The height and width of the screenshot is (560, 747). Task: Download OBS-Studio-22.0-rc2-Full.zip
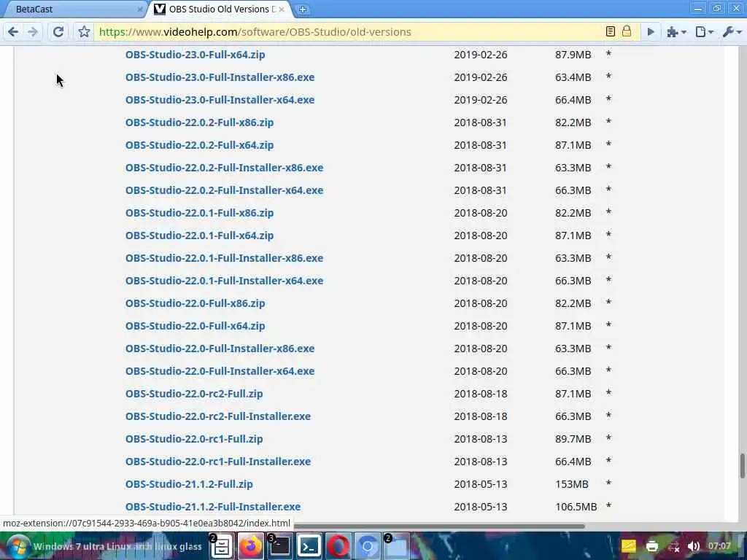(194, 394)
